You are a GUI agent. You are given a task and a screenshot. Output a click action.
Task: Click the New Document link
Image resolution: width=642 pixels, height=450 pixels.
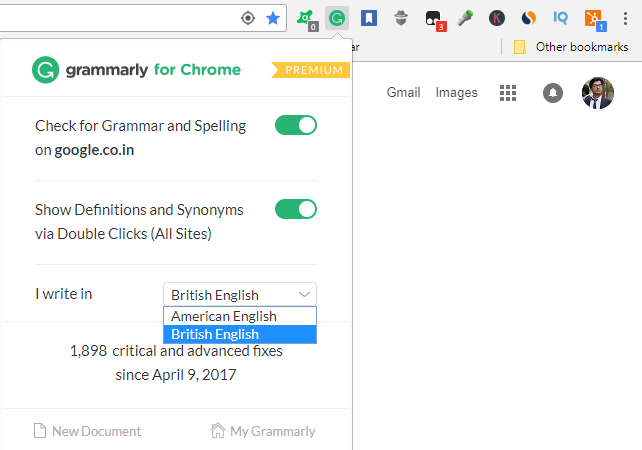pyautogui.click(x=87, y=431)
